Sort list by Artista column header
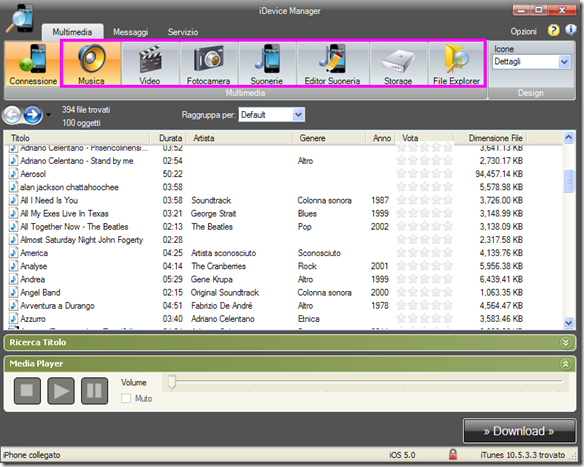Image resolution: width=584 pixels, height=467 pixels. [x=239, y=138]
